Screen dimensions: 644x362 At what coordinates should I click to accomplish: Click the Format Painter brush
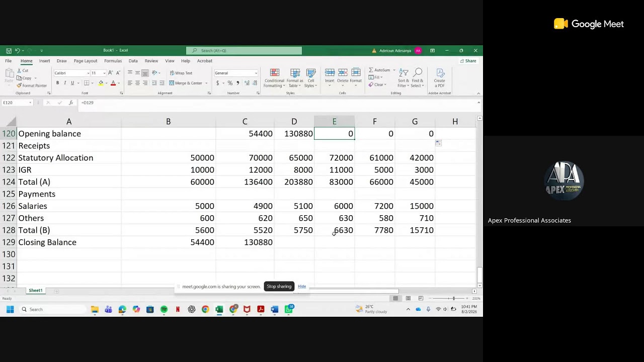click(32, 85)
